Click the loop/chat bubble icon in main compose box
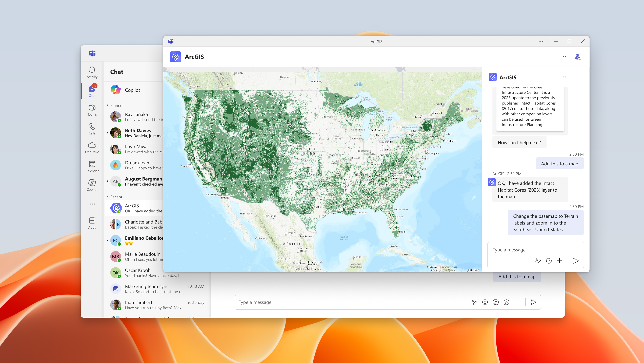 (x=507, y=302)
